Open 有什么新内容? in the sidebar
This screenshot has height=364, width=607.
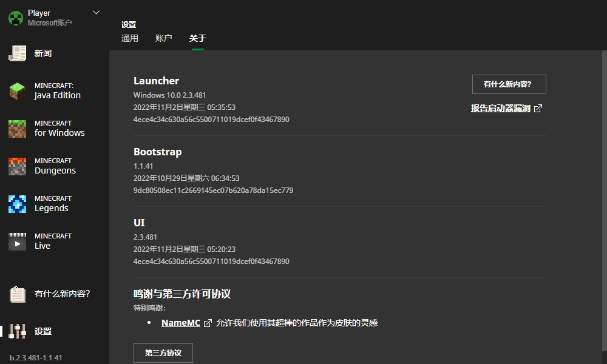(62, 294)
